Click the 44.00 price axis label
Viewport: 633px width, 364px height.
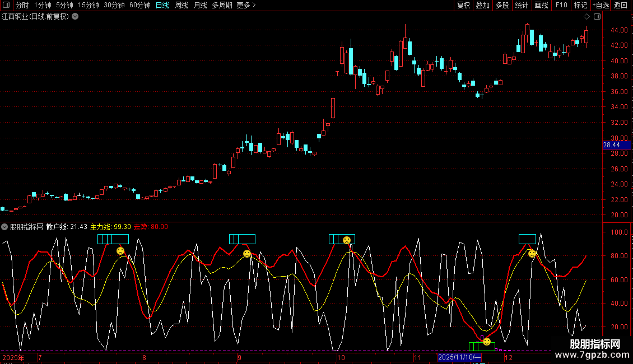(619, 30)
